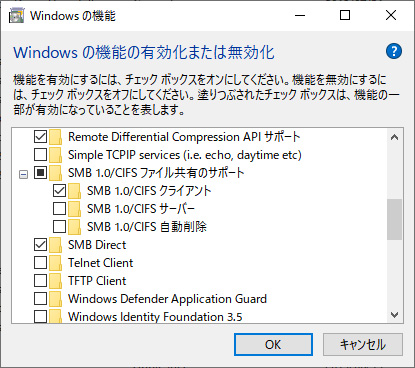Select folder icon for SMB 1.0/CIFS サーバー
The width and height of the screenshot is (415, 368).
(x=74, y=209)
